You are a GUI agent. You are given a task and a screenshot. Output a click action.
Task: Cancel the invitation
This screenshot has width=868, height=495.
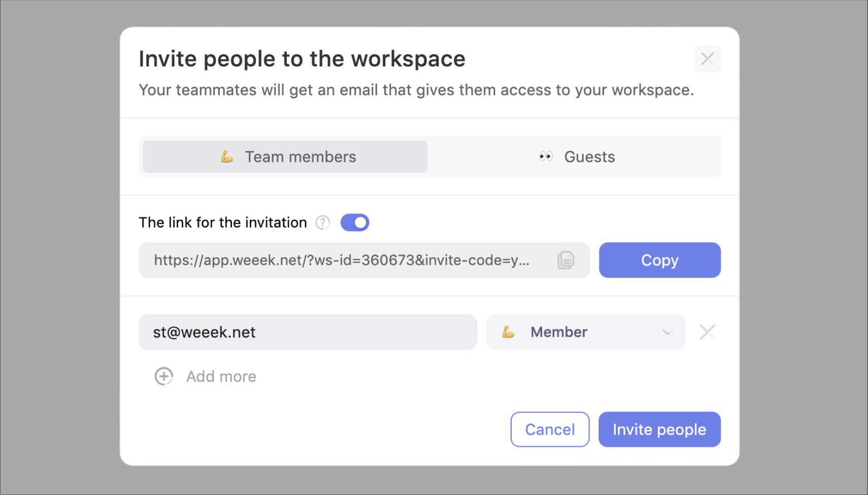tap(550, 430)
